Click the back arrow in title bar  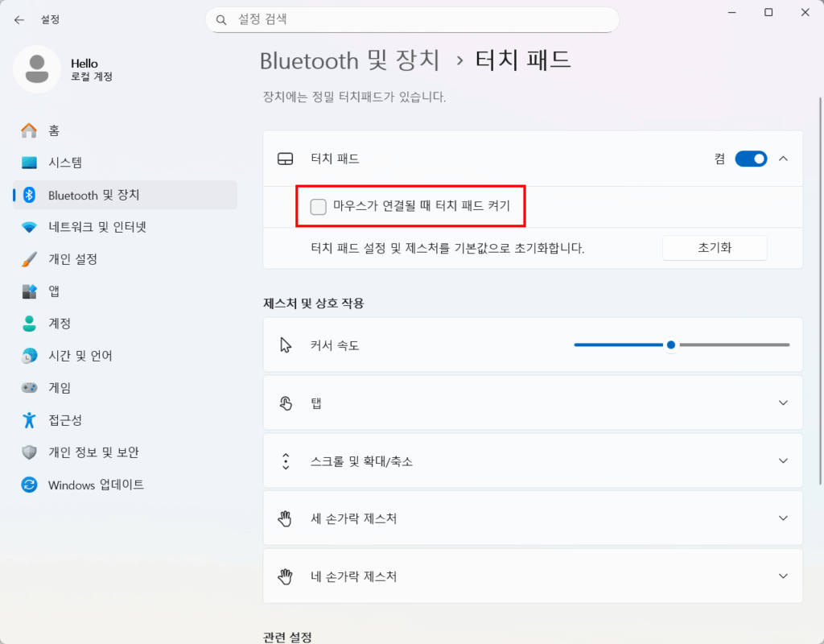point(19,19)
